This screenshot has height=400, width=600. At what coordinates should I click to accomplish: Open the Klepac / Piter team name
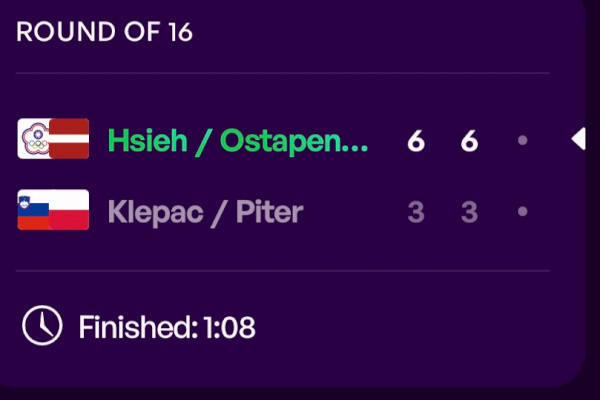(205, 212)
